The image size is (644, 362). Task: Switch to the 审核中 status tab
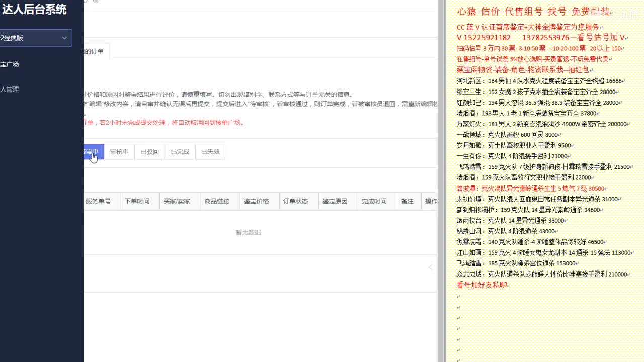tap(119, 151)
